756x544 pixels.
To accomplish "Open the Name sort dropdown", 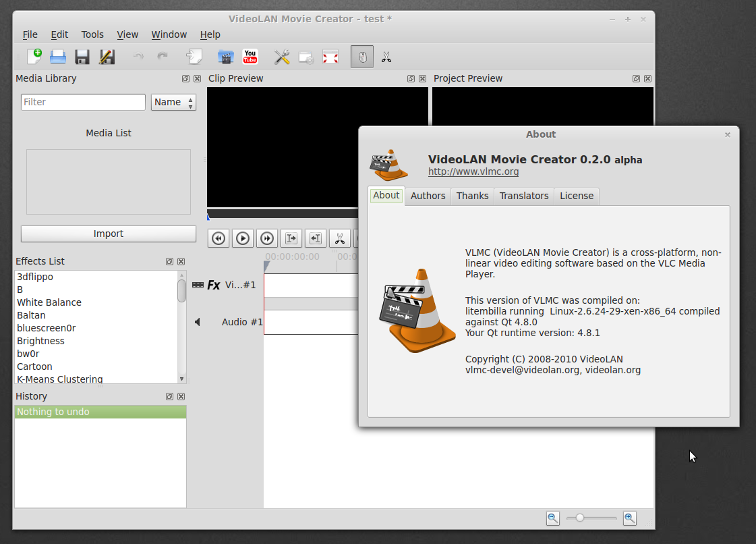I will [x=173, y=103].
